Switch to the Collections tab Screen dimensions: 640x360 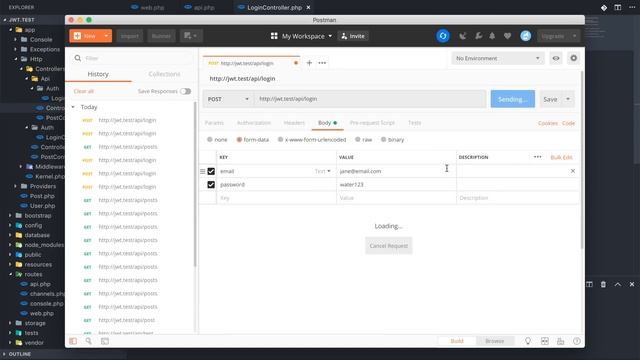[164, 74]
